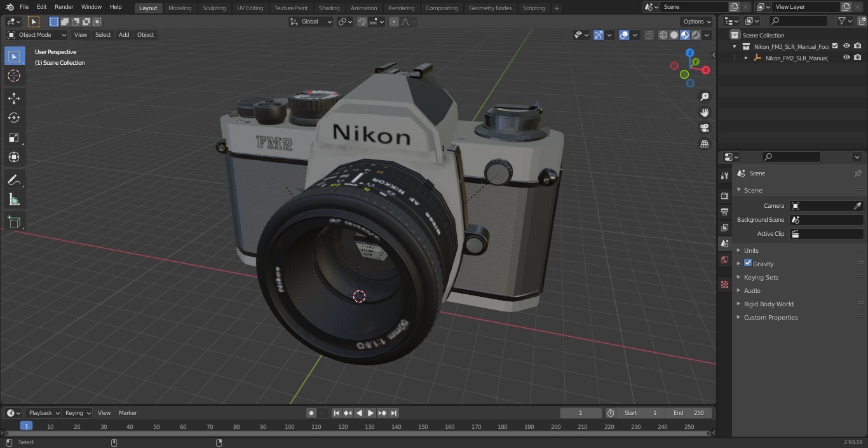Toggle X-ray display mode

click(649, 35)
